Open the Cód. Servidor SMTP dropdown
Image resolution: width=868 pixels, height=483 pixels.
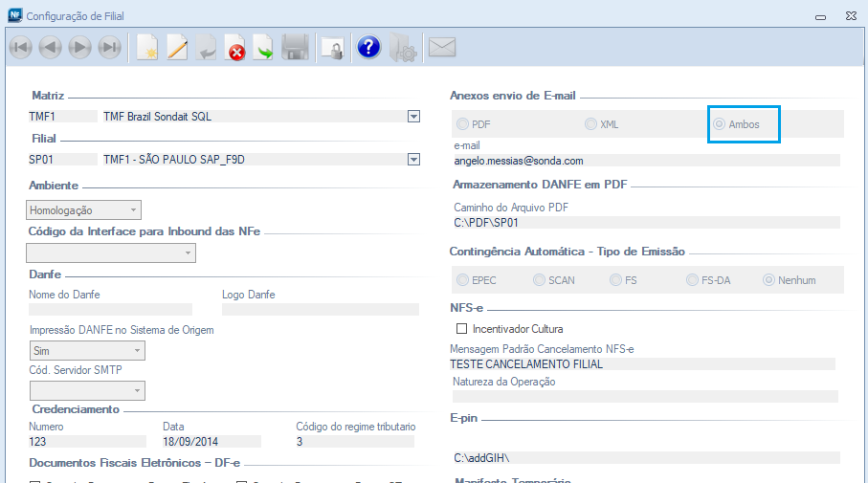[x=87, y=390]
